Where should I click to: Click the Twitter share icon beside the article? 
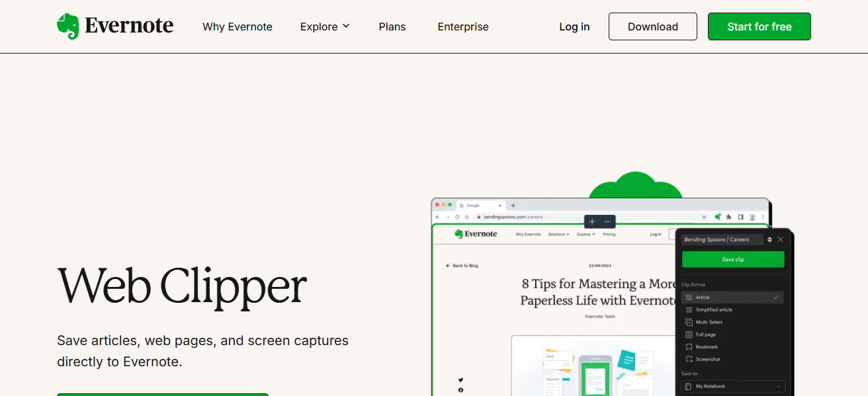pos(460,379)
